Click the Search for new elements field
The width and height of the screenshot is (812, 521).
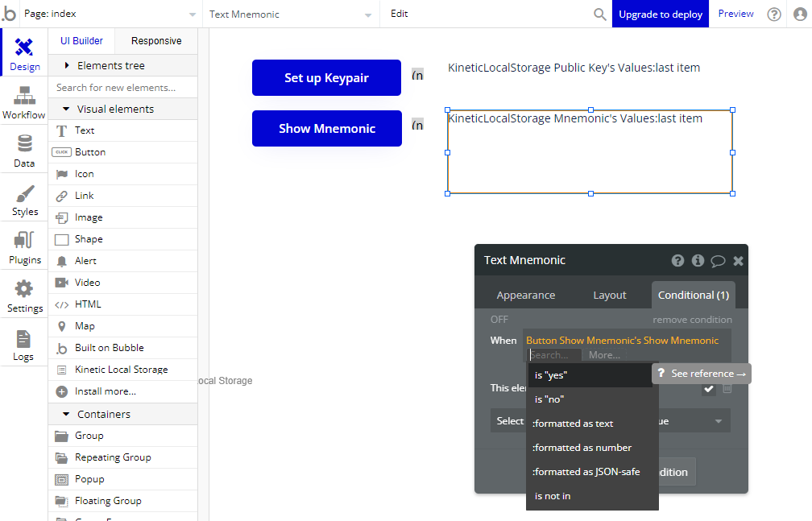(x=122, y=88)
